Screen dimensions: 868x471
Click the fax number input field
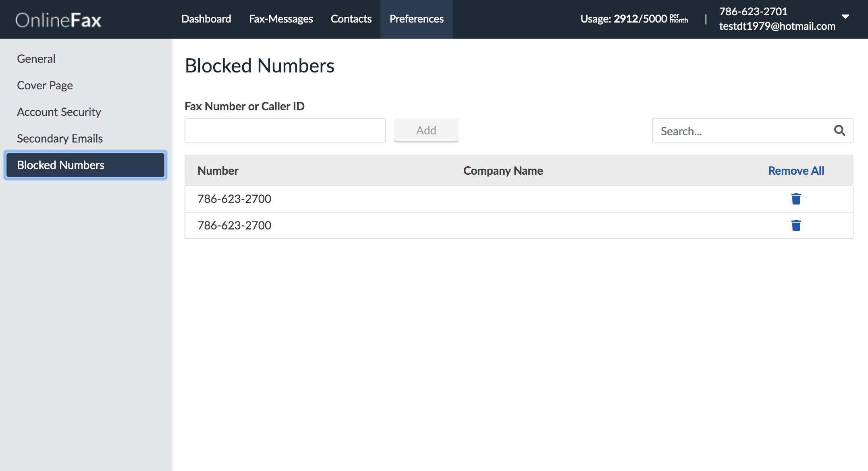click(285, 130)
